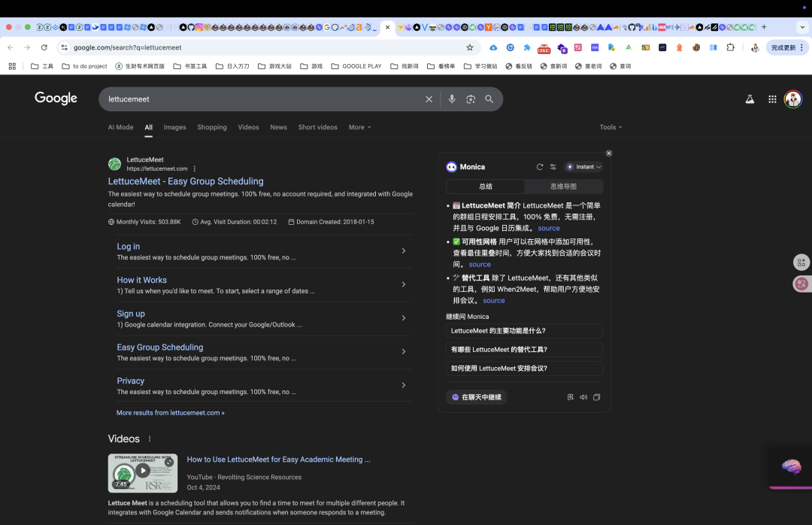The width and height of the screenshot is (812, 525).
Task: Click the cookie extension icon
Action: (x=696, y=47)
